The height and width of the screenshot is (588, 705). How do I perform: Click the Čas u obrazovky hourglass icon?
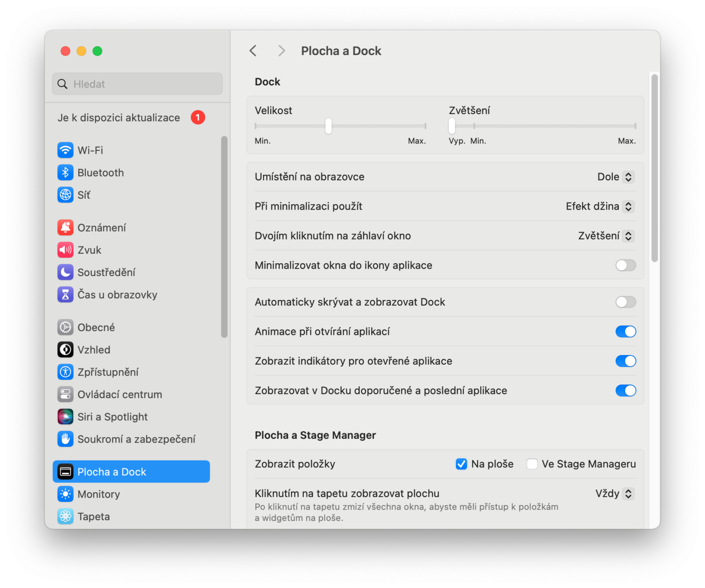(65, 294)
